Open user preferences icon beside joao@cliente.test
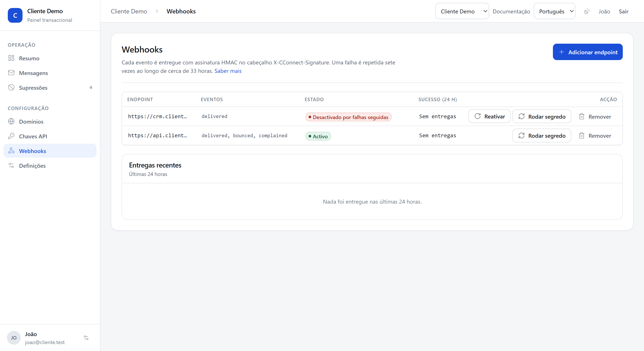Image resolution: width=644 pixels, height=351 pixels. tap(86, 338)
